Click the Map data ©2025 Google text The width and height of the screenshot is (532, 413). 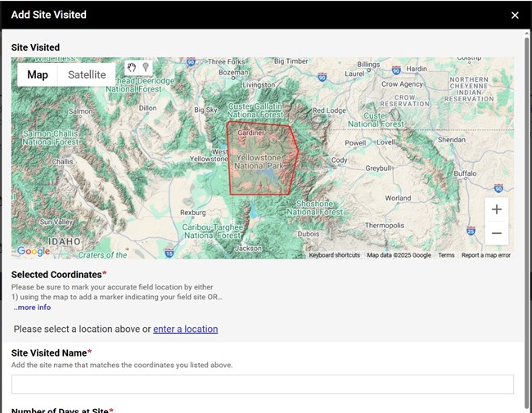coord(399,255)
